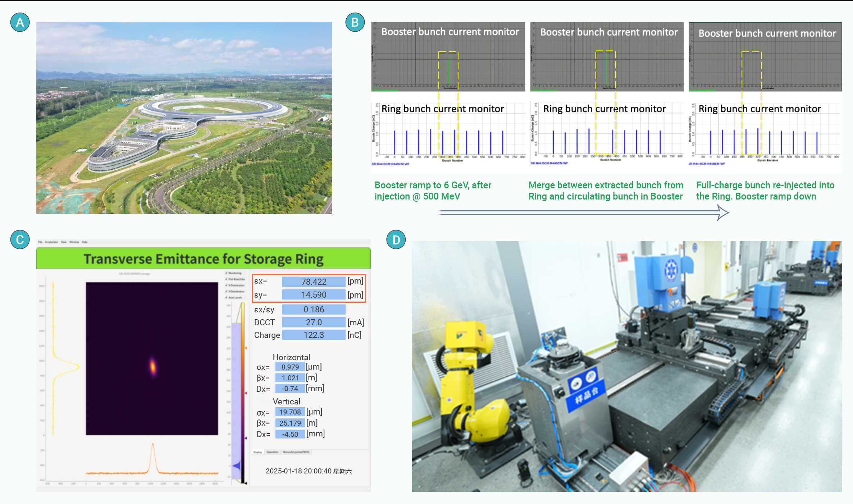Select the Display tab
Image resolution: width=853 pixels, height=504 pixels.
tap(257, 452)
